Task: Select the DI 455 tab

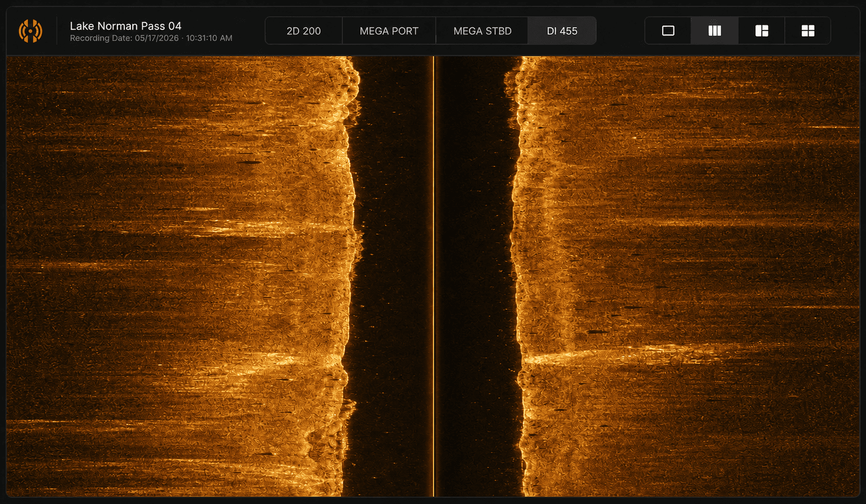Action: [x=562, y=31]
